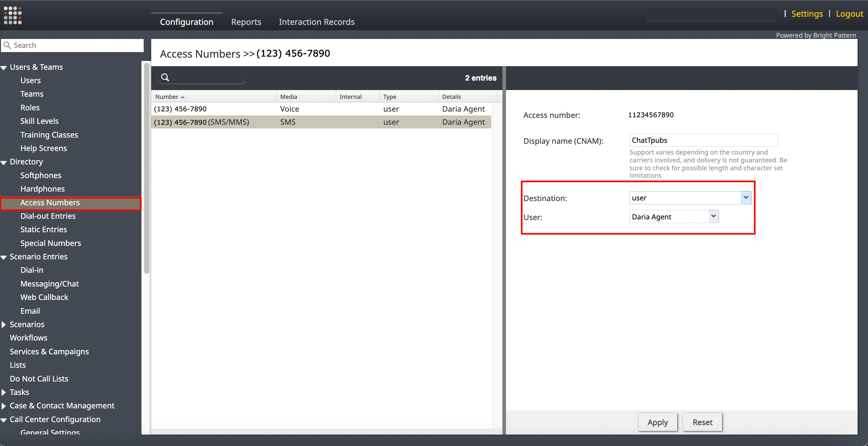The height and width of the screenshot is (446, 868).
Task: Expand Case & Contact Management section
Action: 4,405
